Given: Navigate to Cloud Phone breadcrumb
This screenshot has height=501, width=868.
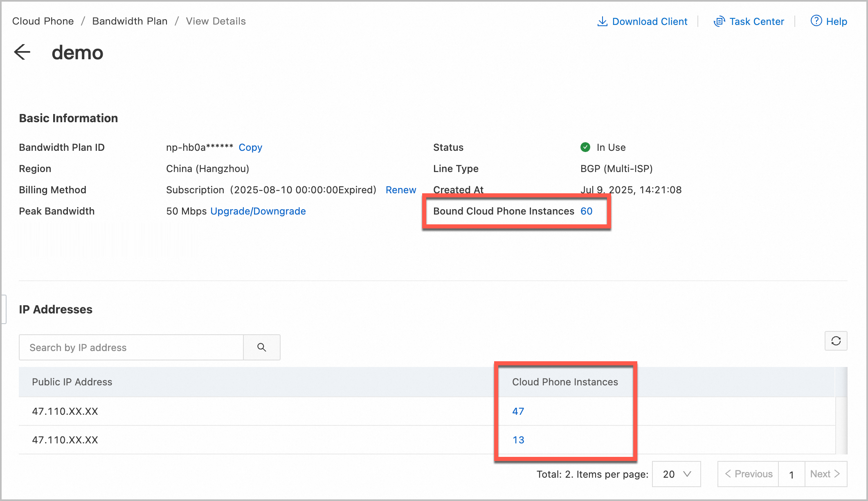Looking at the screenshot, I should coord(43,21).
